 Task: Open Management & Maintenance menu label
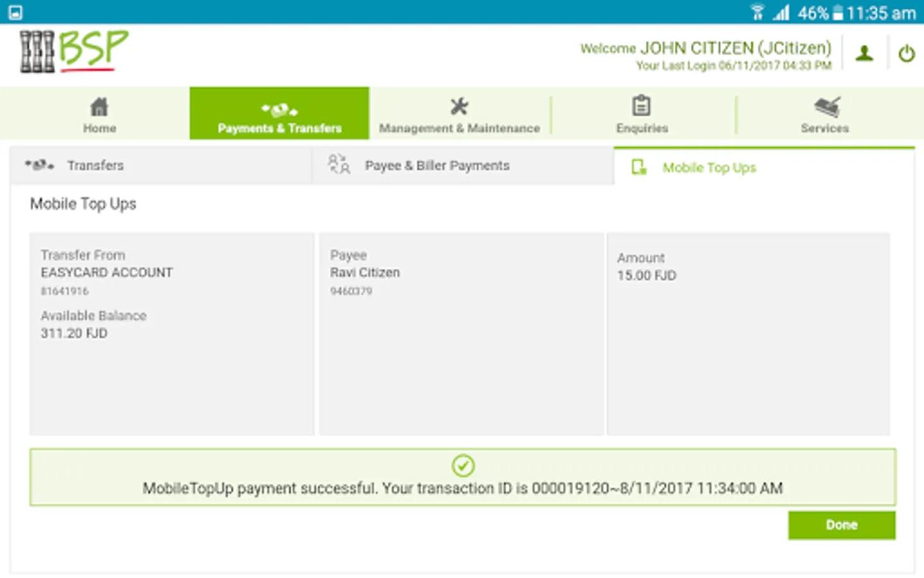[459, 128]
